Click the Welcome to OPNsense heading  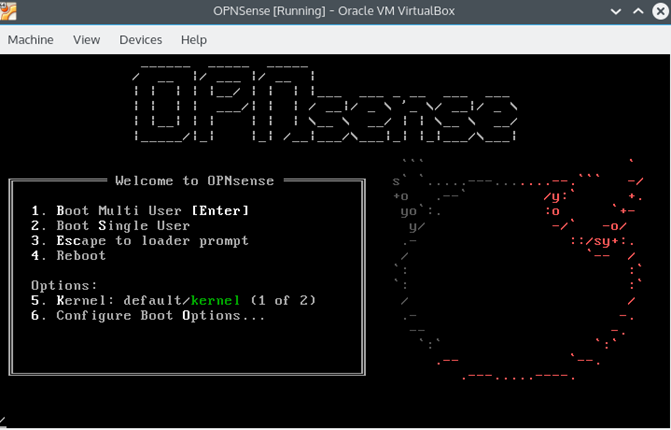(194, 181)
